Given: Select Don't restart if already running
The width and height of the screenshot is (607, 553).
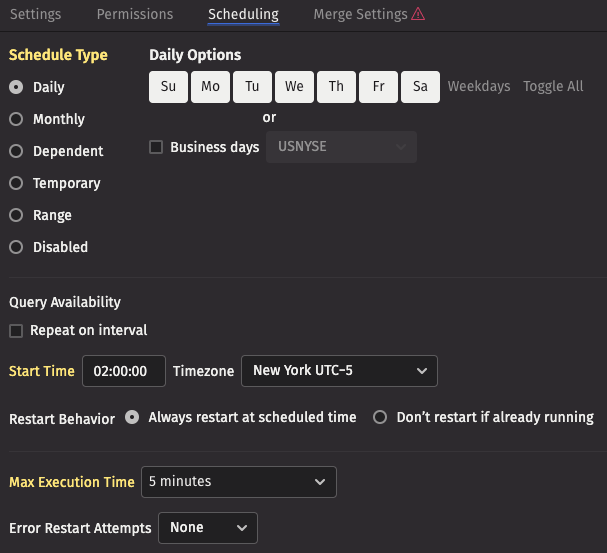Looking at the screenshot, I should [380, 418].
